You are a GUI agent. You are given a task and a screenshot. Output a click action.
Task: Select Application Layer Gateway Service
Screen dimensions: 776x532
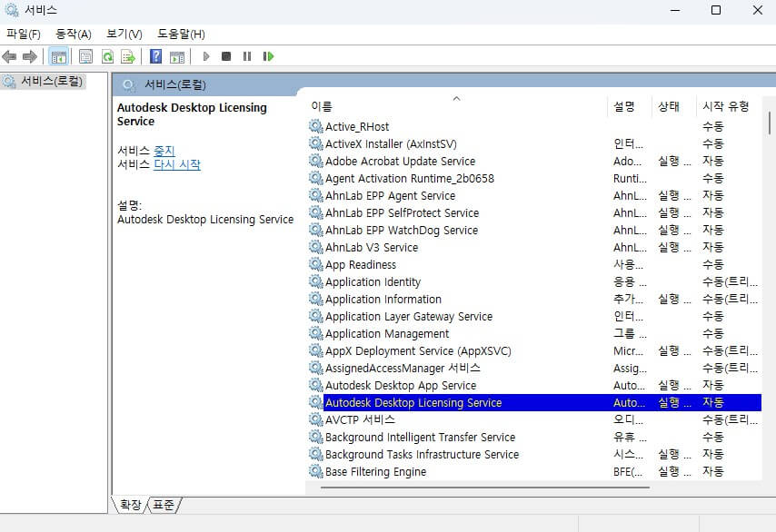534,317
